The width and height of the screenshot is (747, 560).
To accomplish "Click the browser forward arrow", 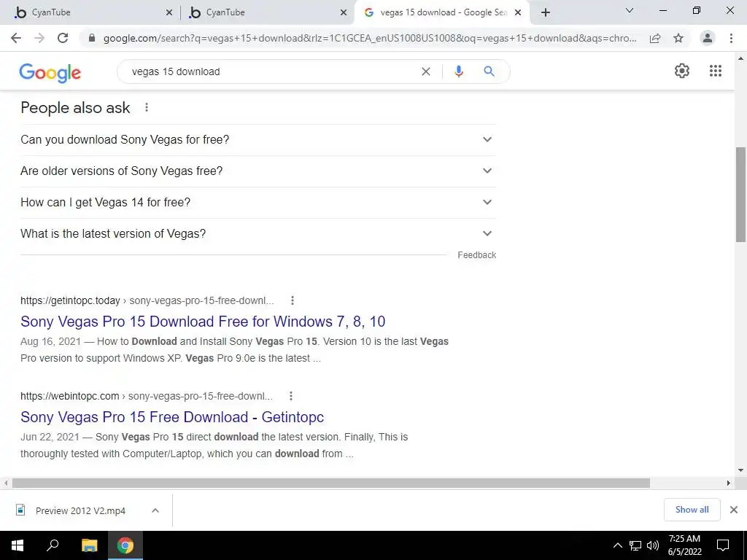I will [39, 38].
